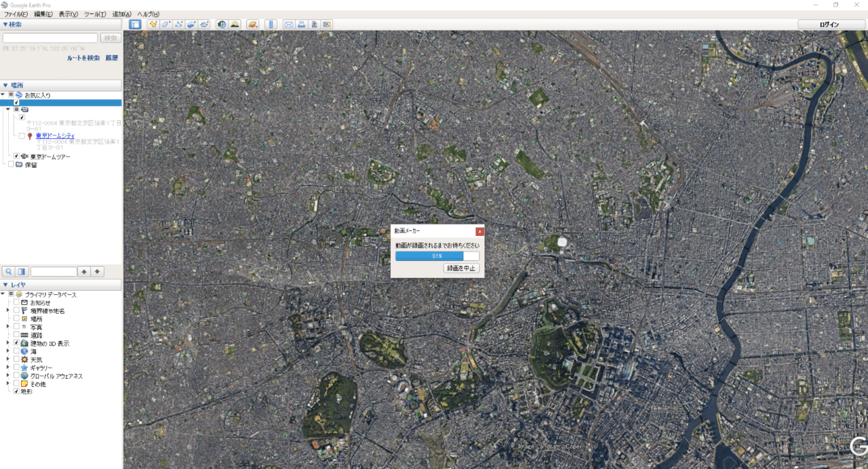Enable the 道路 roads layer

coord(16,335)
